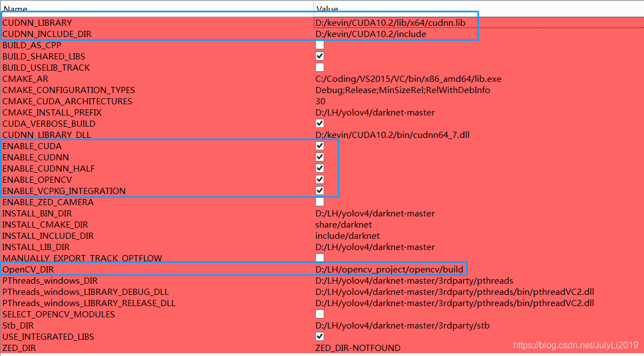Viewport: 644px width, 356px height.
Task: Select the CMAKE_INSTALL_PREFIX name cell
Action: [52, 112]
